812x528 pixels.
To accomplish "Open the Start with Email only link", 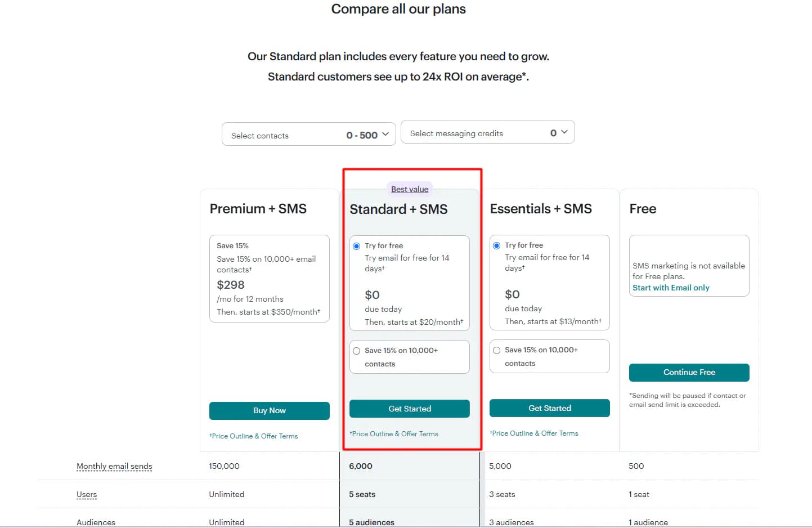I will click(x=671, y=288).
